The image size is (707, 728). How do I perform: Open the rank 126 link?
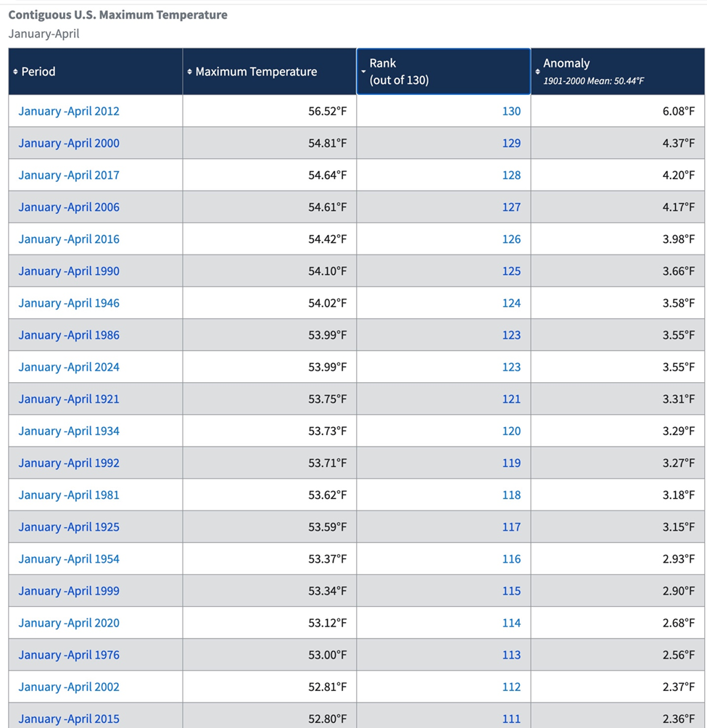pos(511,239)
